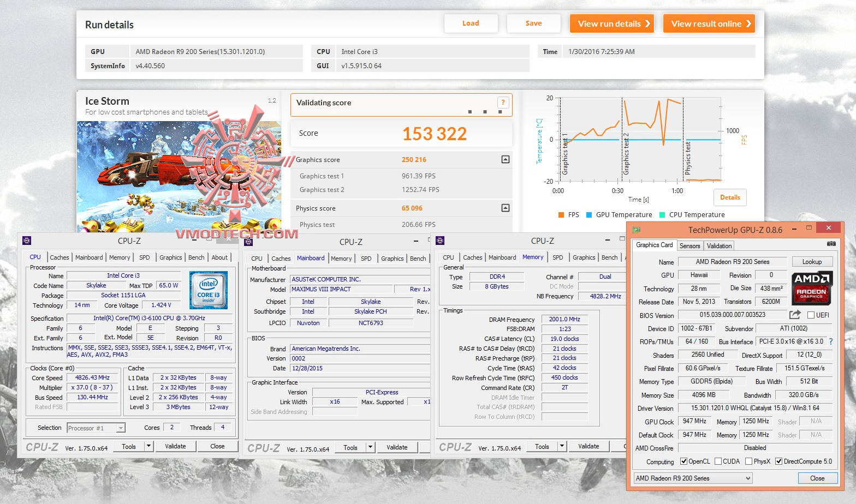856x504 pixels.
Task: Maximize the CPU-Z Memory window
Action: click(x=622, y=239)
